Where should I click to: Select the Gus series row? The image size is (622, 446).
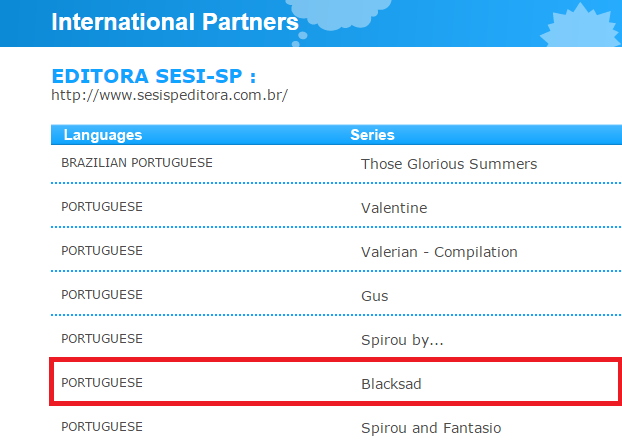tap(336, 295)
